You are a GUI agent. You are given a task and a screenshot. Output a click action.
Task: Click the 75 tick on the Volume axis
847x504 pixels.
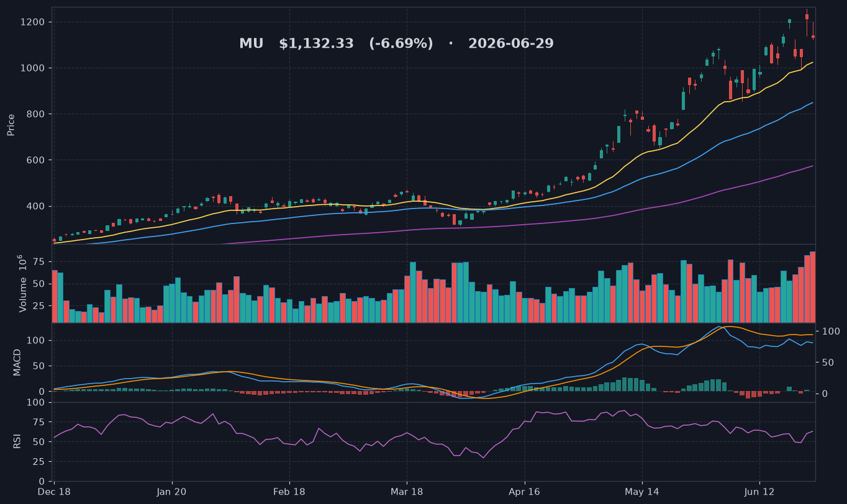tap(38, 263)
